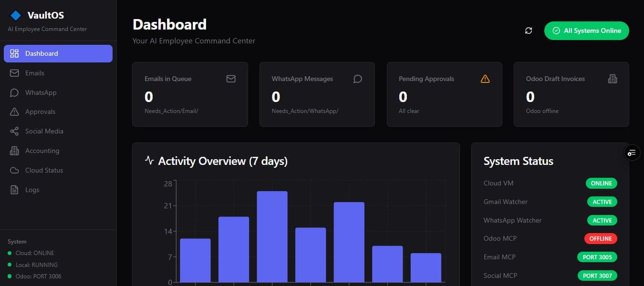
Task: Click the envelope icon in Emails in Queue card
Action: point(231,79)
